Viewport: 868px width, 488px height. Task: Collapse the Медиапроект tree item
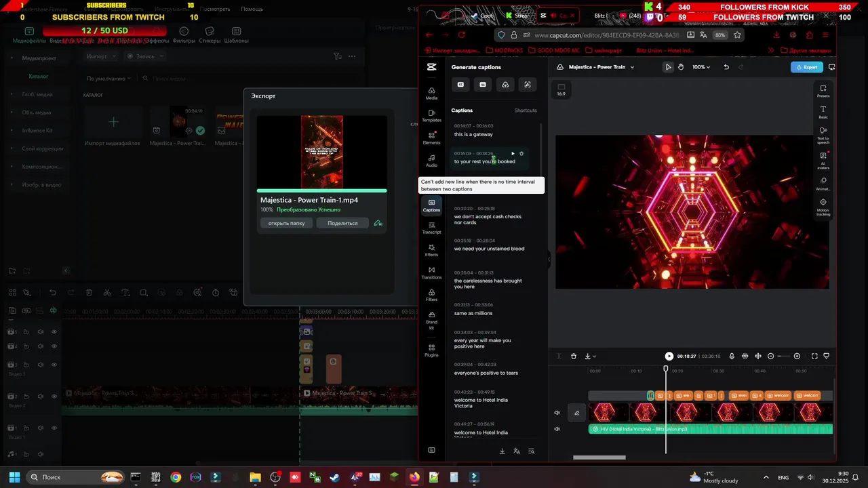[x=11, y=58]
